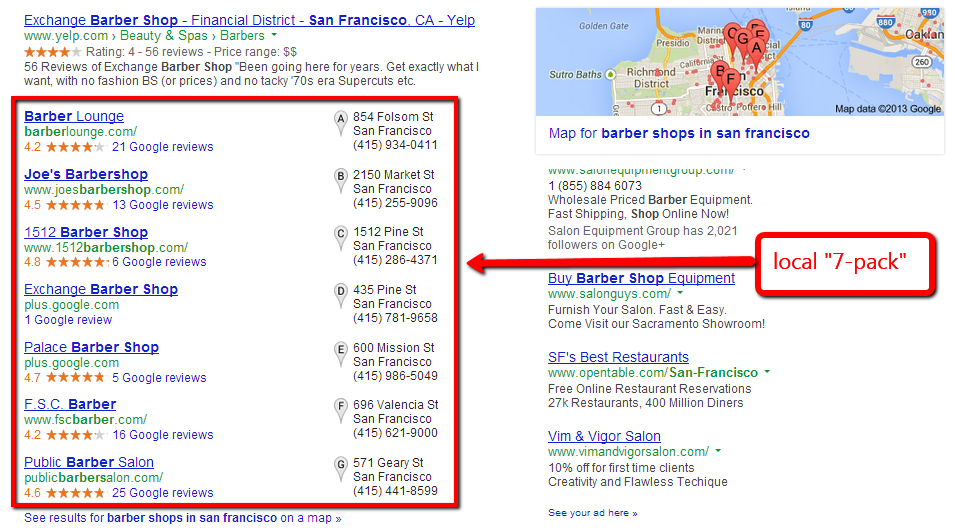
Task: View 5 Google reviews for Palace Barber Shop
Action: (x=159, y=378)
